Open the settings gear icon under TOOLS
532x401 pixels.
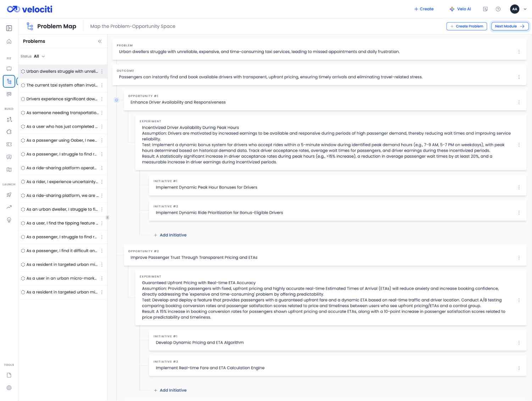coord(9,388)
